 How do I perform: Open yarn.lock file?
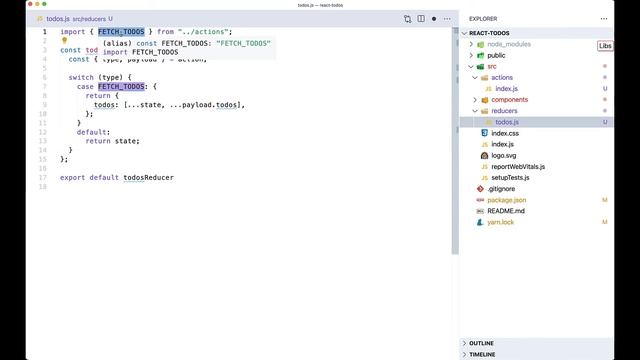pyautogui.click(x=500, y=222)
